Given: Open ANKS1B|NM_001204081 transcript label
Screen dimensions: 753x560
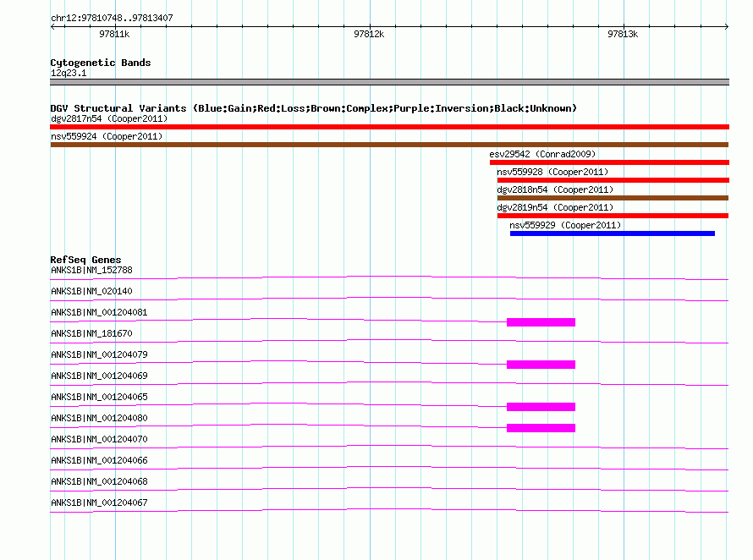Looking at the screenshot, I should click(99, 312).
